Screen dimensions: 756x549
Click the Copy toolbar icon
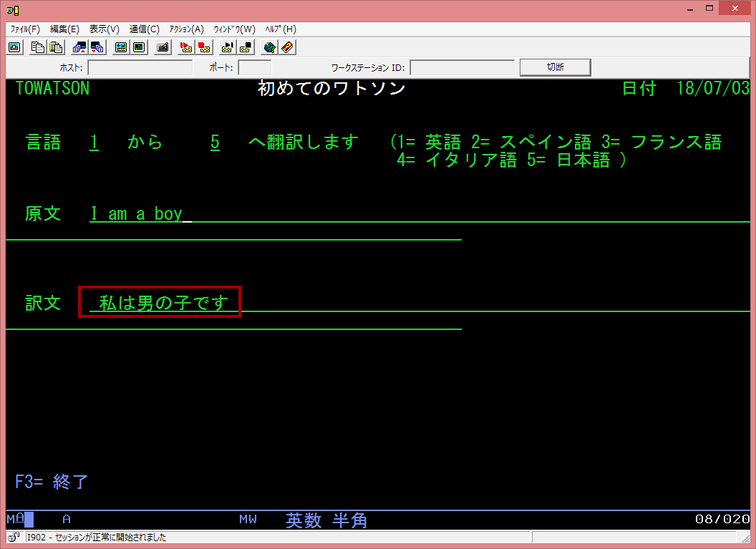coord(39,47)
